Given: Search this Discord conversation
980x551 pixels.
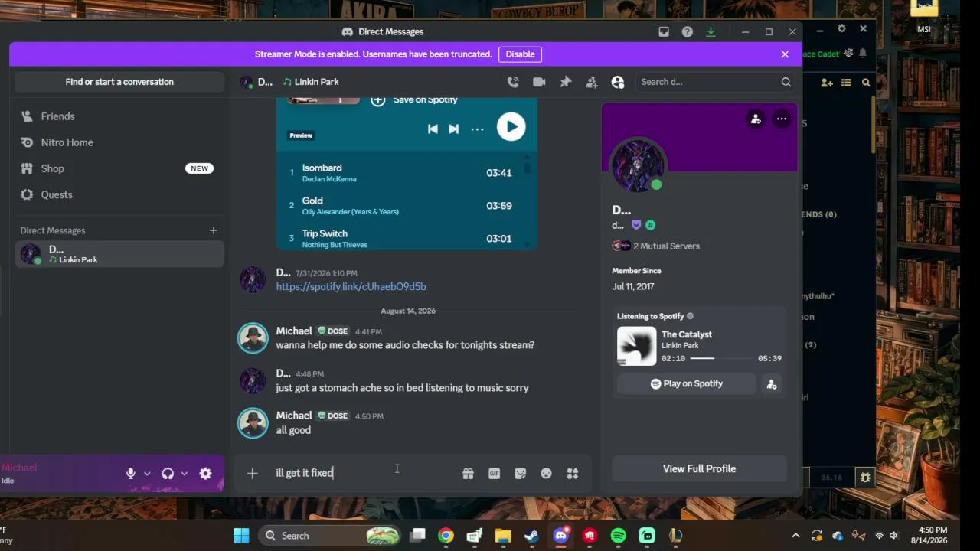Looking at the screenshot, I should pyautogui.click(x=715, y=82).
